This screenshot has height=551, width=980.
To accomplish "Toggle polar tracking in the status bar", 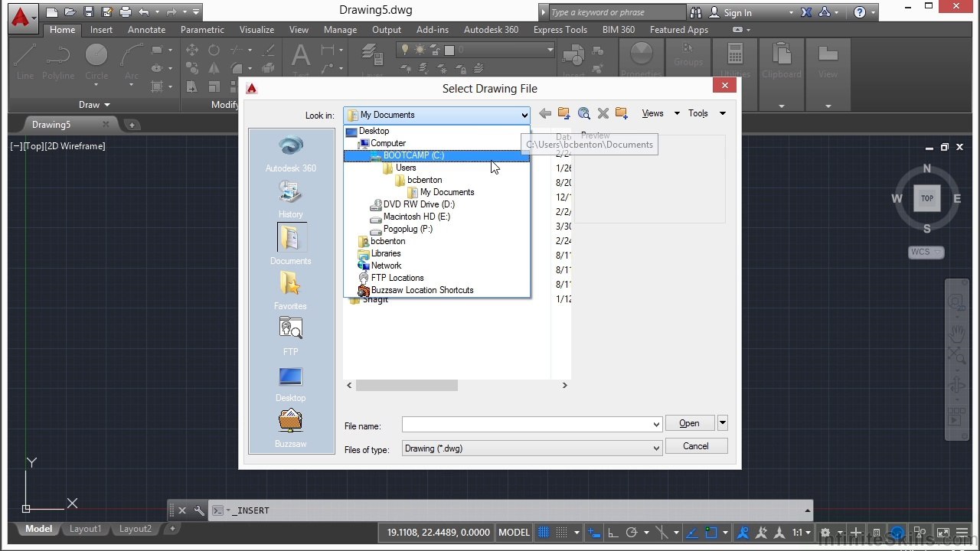I will coord(632,533).
